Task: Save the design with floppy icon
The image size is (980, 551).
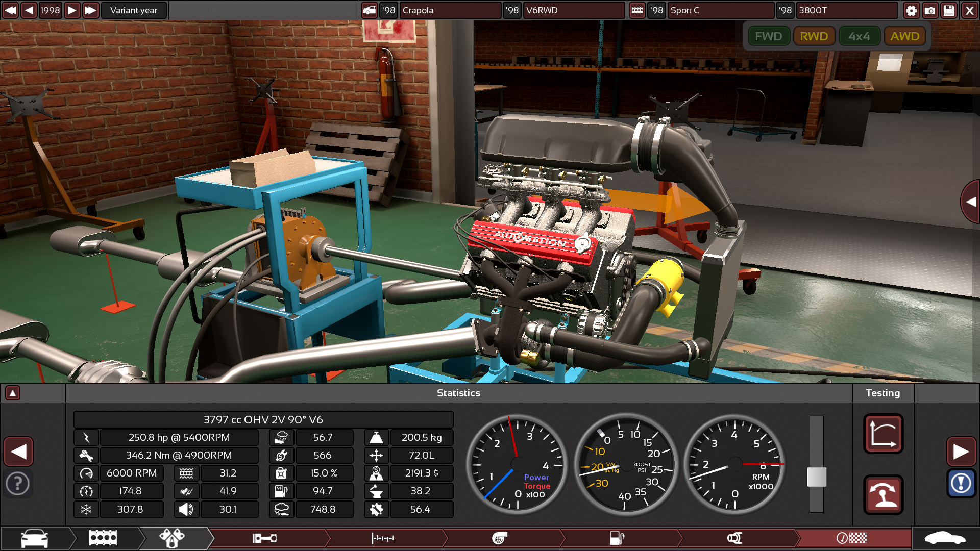Action: point(949,10)
